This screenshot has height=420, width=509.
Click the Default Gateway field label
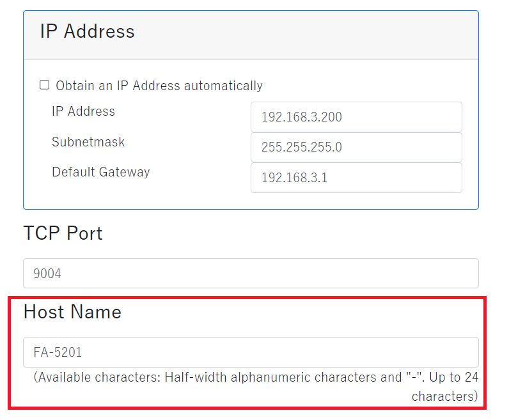point(100,172)
